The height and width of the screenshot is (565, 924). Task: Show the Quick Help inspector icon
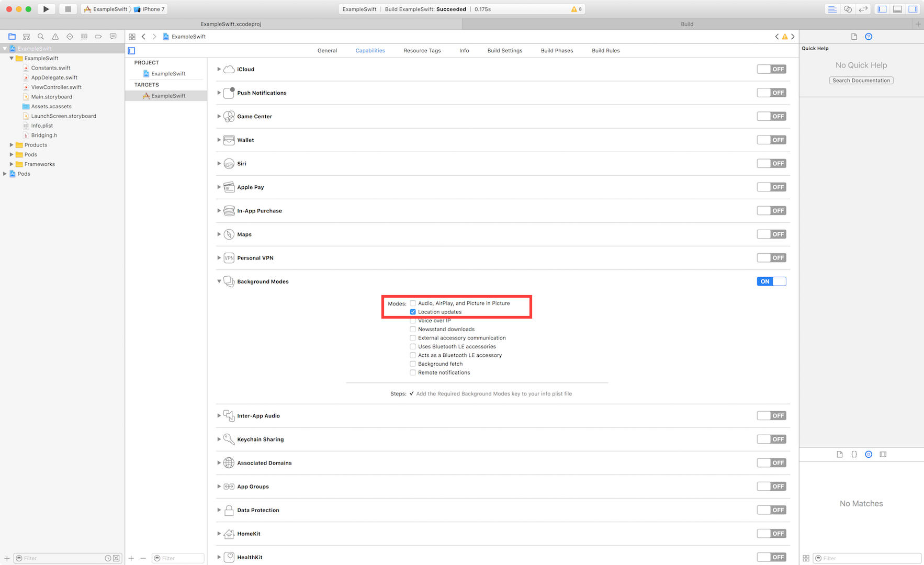pyautogui.click(x=869, y=37)
